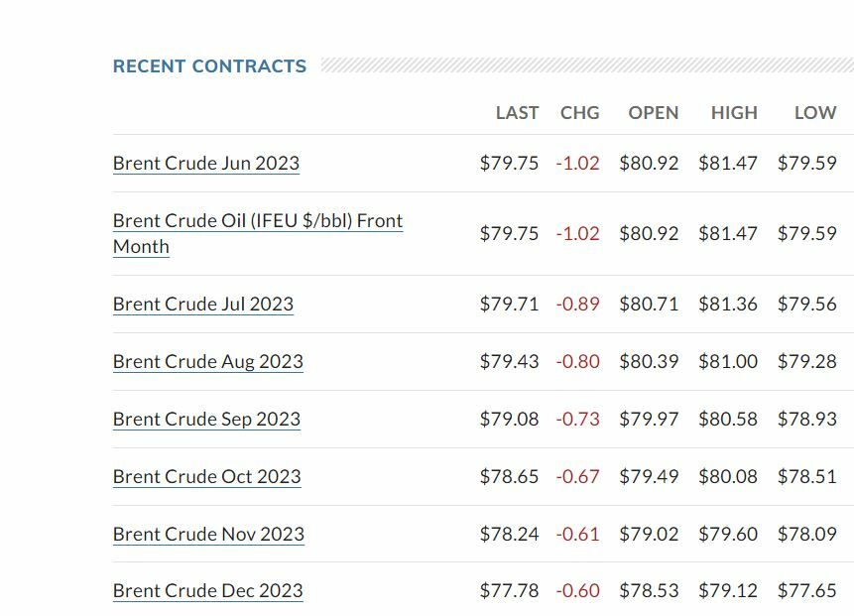Open Brent Crude Oil Front Month link
This screenshot has height=616, width=854.
pyautogui.click(x=257, y=221)
